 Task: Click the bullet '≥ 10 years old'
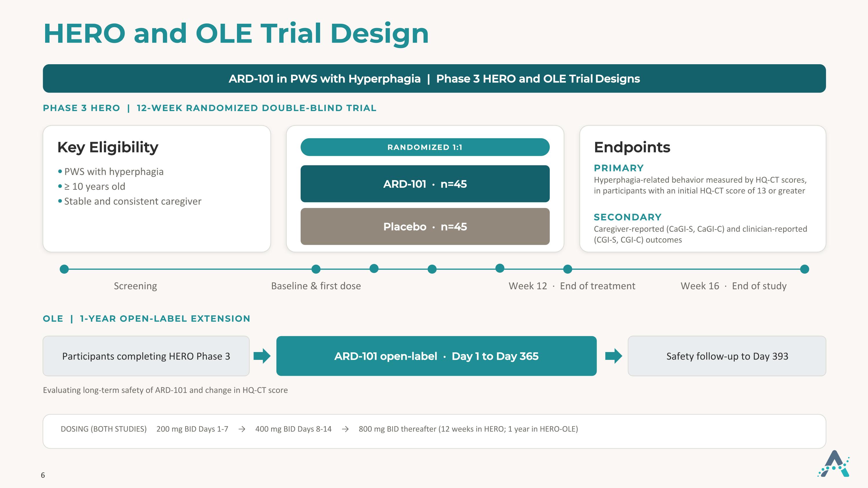tap(95, 187)
